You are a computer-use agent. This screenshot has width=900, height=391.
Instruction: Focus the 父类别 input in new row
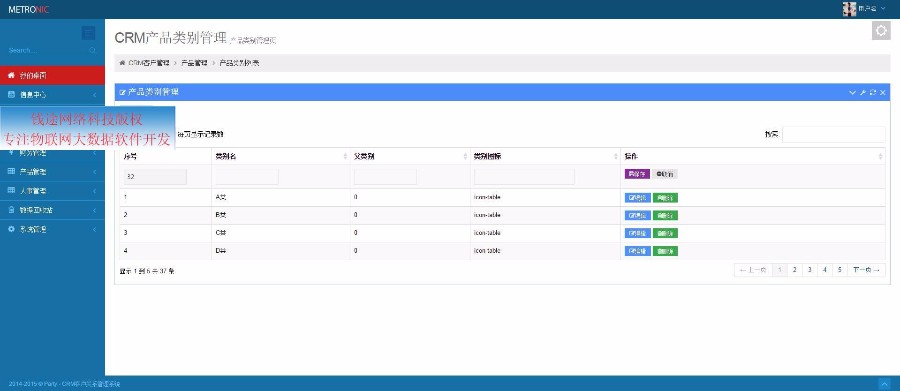click(385, 177)
